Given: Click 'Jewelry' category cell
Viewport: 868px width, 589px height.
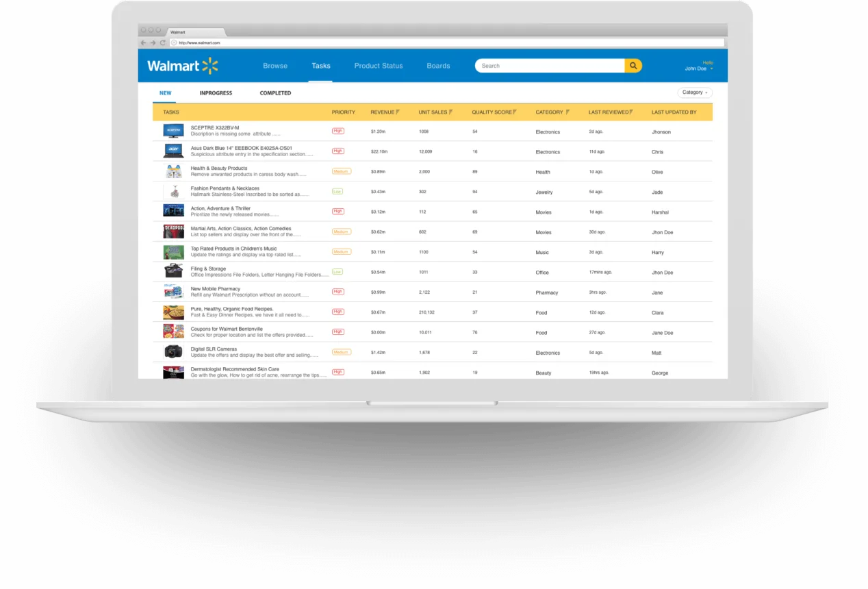Looking at the screenshot, I should (x=544, y=192).
